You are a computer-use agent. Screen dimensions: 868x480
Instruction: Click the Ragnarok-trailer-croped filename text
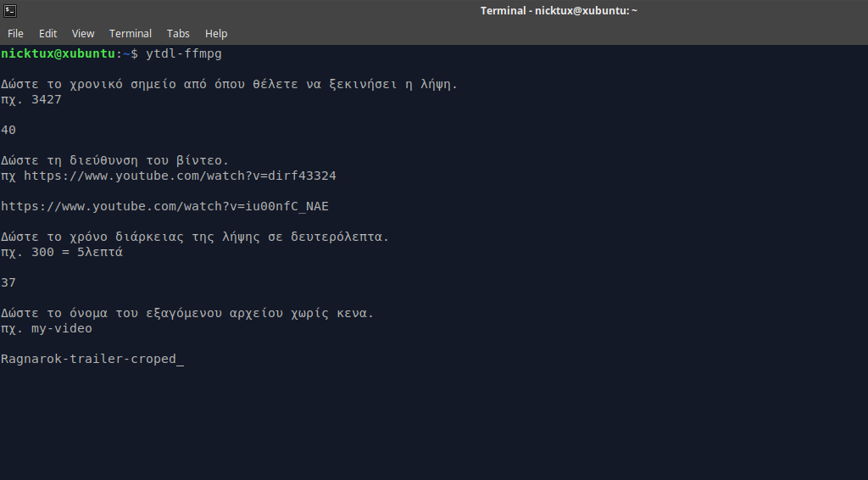click(88, 359)
